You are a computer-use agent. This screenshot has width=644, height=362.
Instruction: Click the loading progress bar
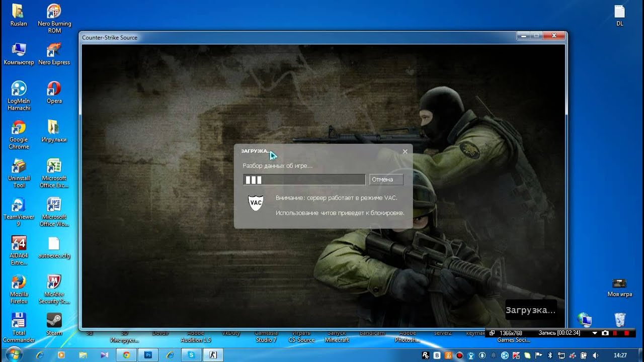click(304, 179)
